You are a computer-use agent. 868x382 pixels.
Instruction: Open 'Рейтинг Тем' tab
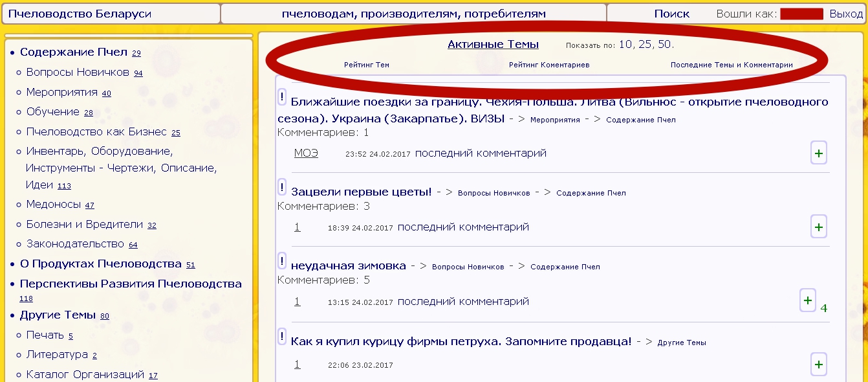[x=366, y=65]
